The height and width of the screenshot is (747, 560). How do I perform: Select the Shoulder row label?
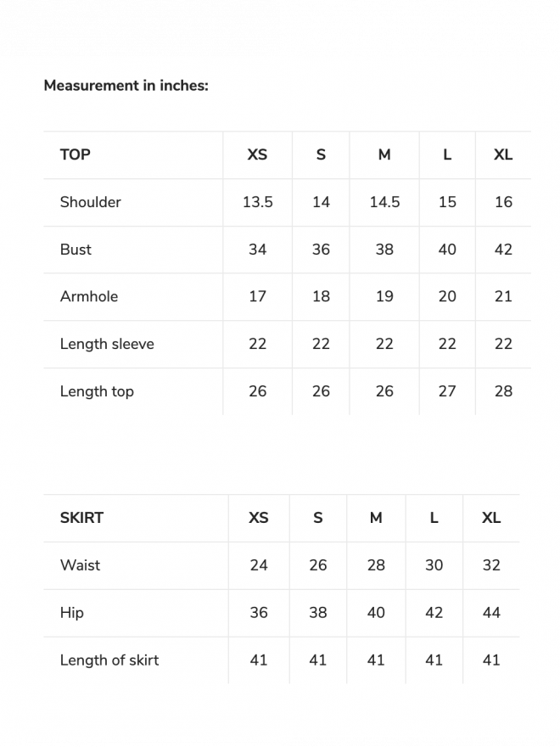tap(91, 202)
